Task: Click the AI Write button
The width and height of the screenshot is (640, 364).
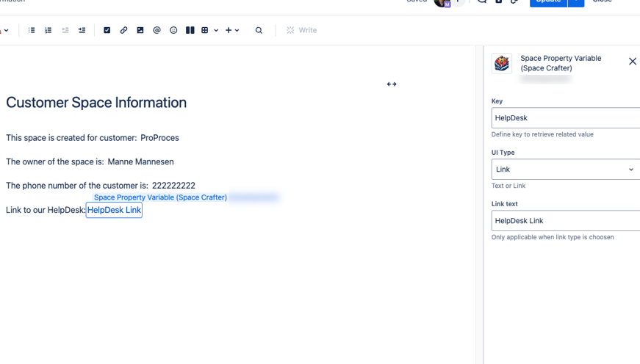Action: (302, 30)
